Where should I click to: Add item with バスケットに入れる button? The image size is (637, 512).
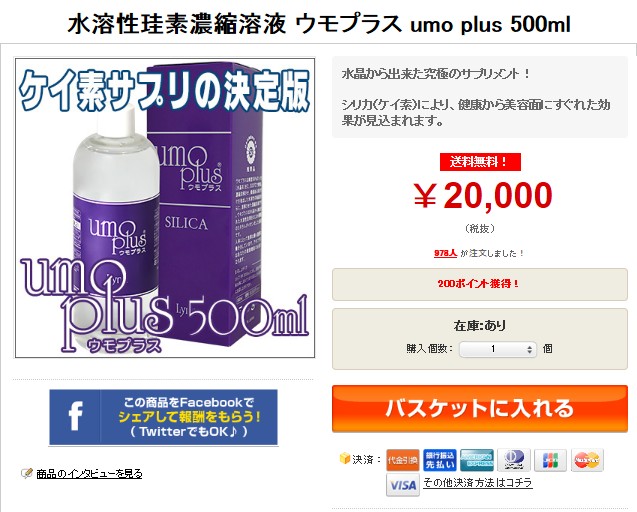(x=480, y=409)
